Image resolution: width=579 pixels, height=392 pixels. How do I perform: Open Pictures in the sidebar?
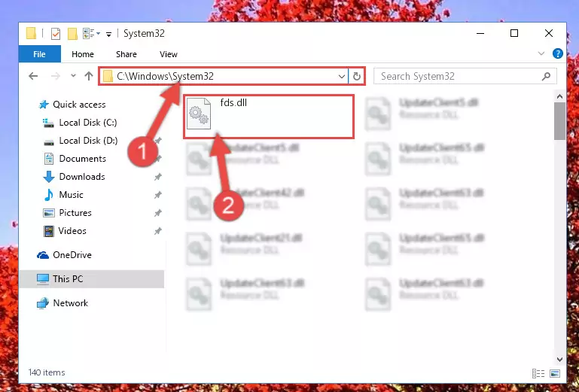pos(67,213)
